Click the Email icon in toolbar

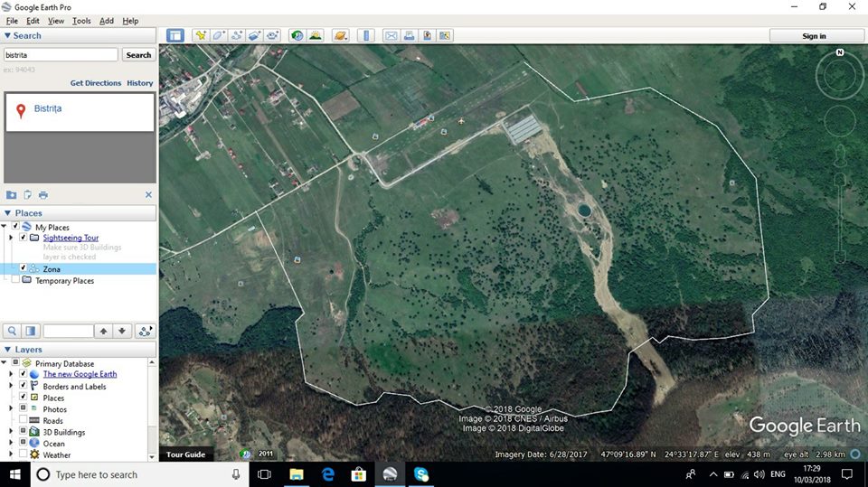[391, 36]
